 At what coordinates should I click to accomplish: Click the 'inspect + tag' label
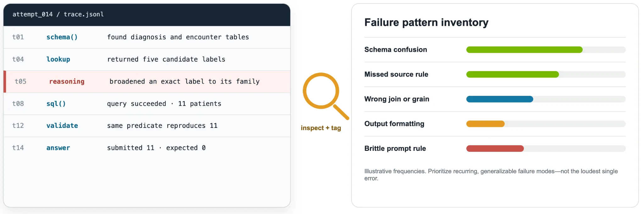click(x=321, y=128)
